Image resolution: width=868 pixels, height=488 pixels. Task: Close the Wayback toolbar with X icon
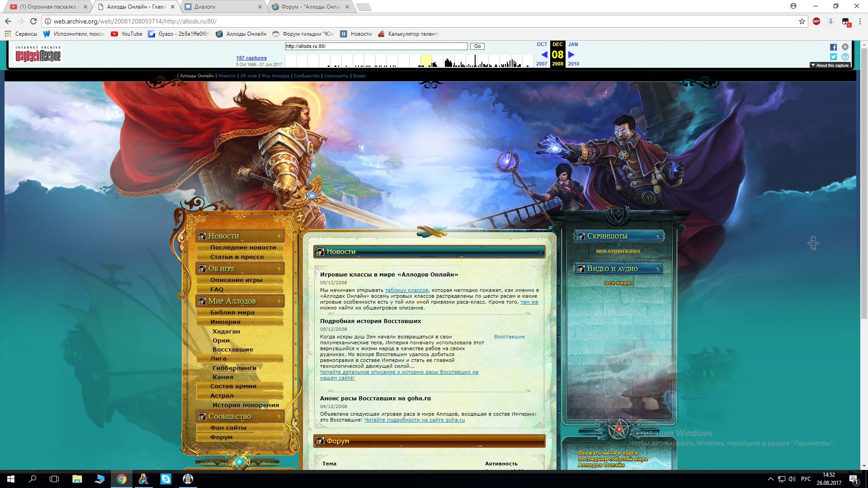[x=845, y=47]
